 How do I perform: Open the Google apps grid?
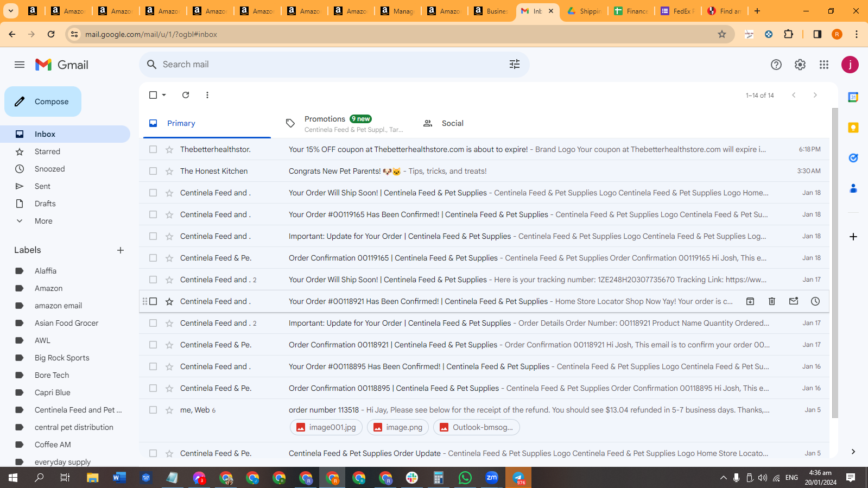tap(824, 65)
